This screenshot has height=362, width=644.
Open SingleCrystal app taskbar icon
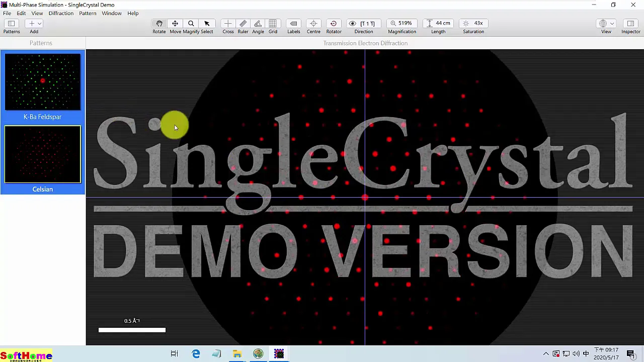279,354
